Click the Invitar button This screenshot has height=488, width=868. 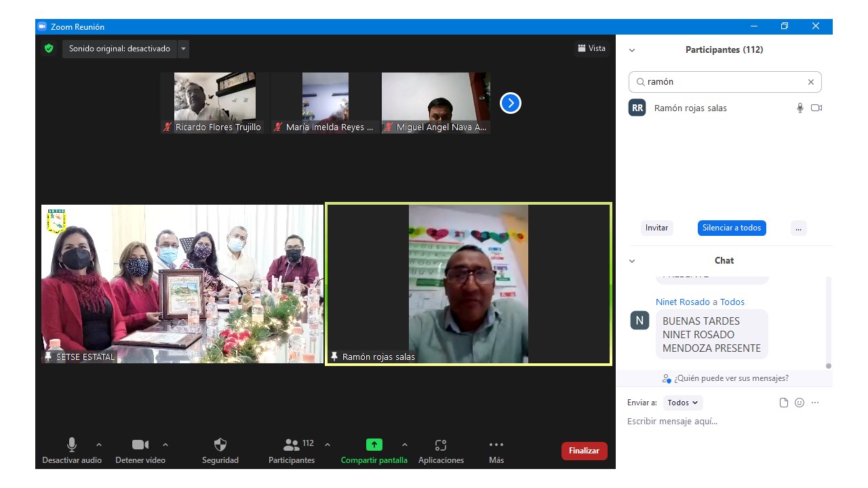[x=656, y=228]
